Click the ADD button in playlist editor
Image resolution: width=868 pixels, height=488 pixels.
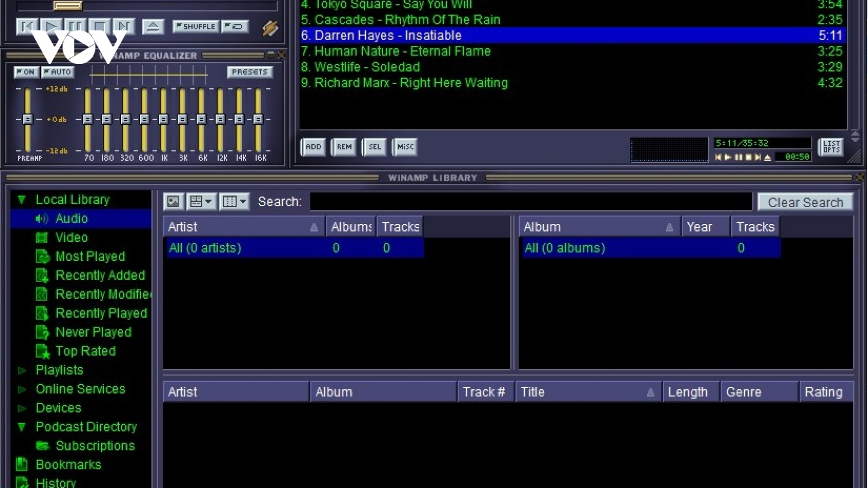(313, 146)
